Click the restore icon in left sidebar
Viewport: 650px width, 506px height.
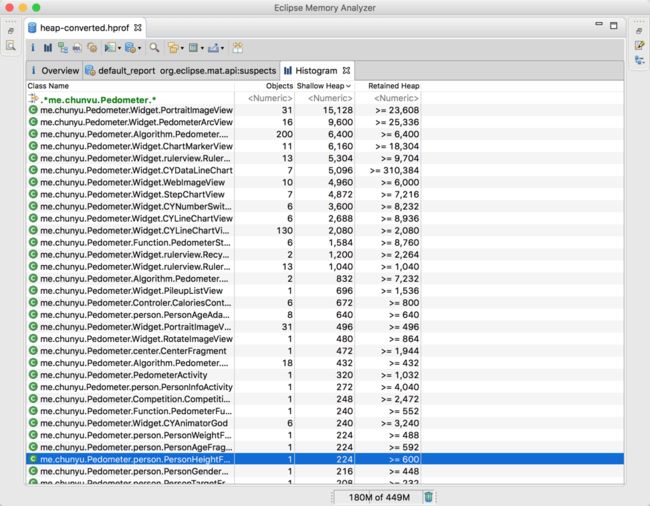(11, 31)
